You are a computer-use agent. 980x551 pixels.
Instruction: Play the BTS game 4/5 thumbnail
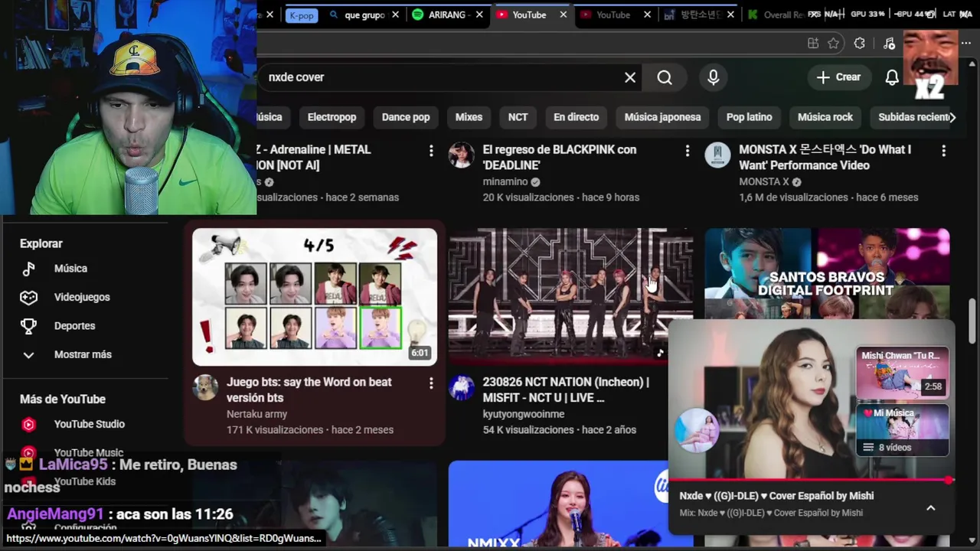tap(315, 296)
